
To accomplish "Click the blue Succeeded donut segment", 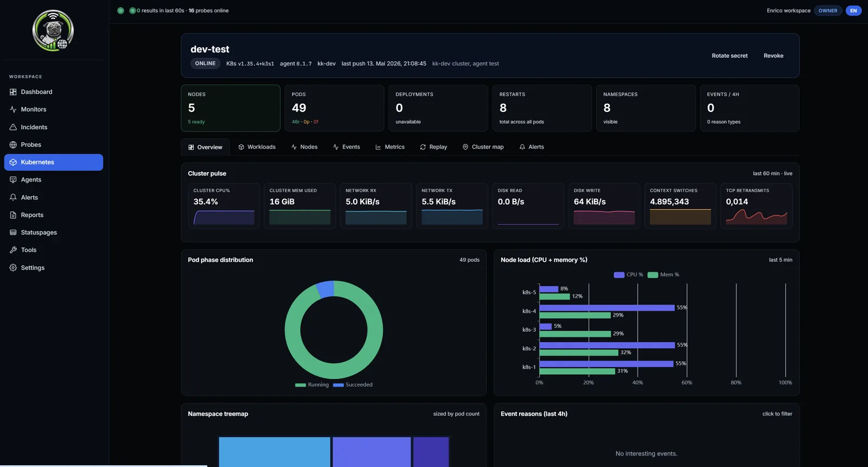I will [325, 289].
